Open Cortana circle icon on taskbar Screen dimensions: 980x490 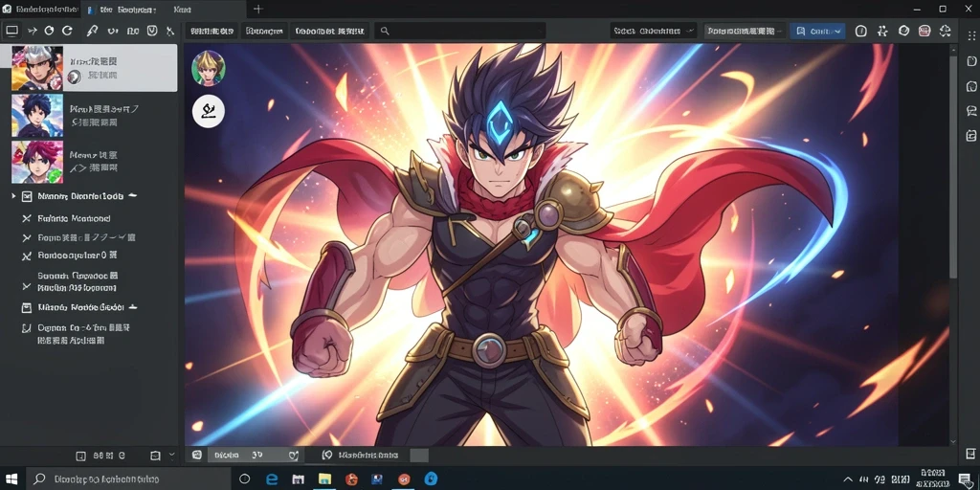(244, 479)
